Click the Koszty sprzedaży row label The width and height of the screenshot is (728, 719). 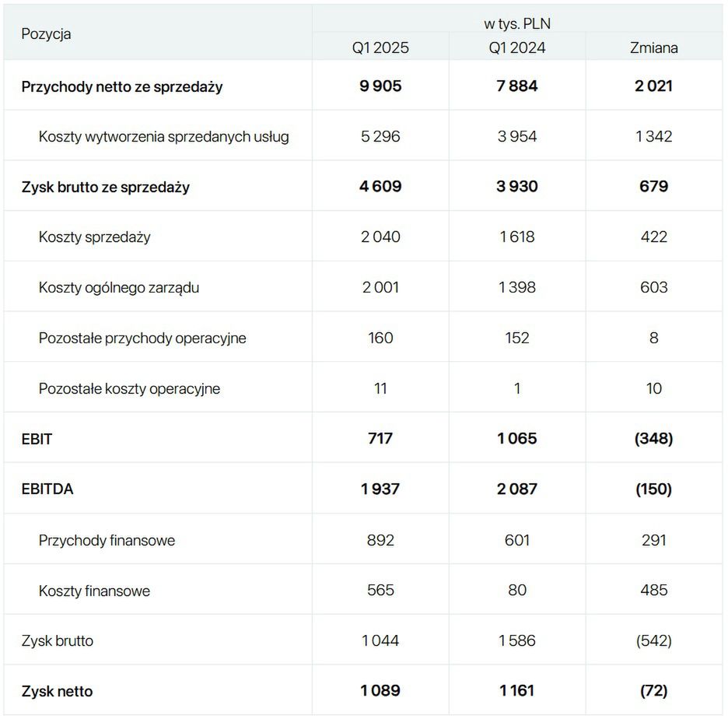94,237
